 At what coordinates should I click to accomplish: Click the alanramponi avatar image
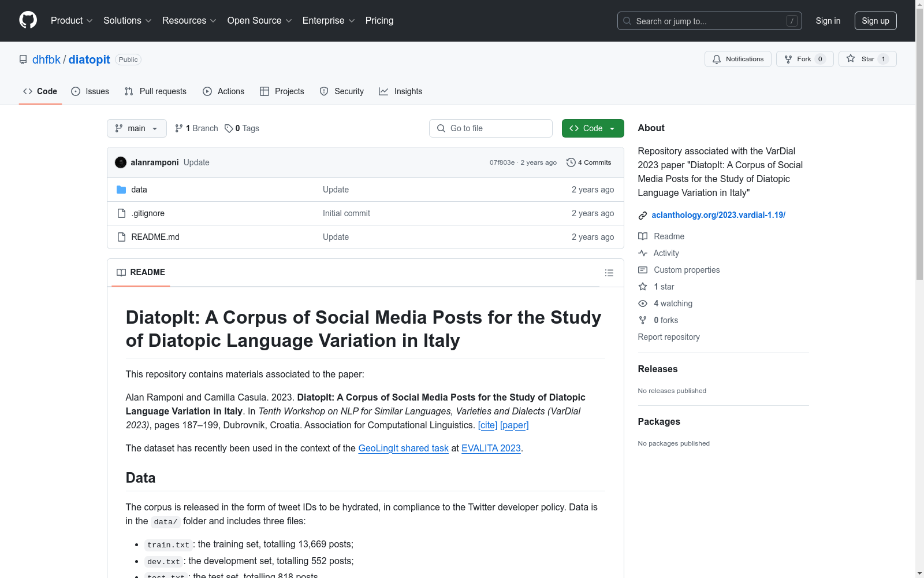point(121,162)
